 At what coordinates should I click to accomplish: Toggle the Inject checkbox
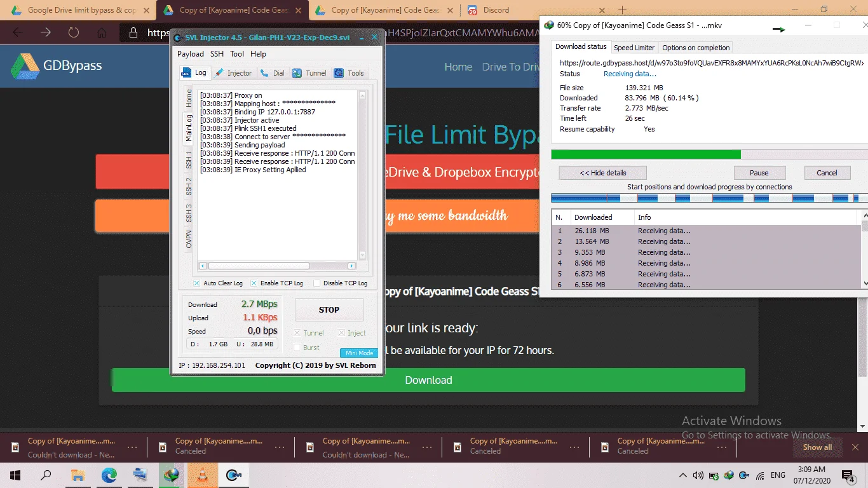[341, 332]
